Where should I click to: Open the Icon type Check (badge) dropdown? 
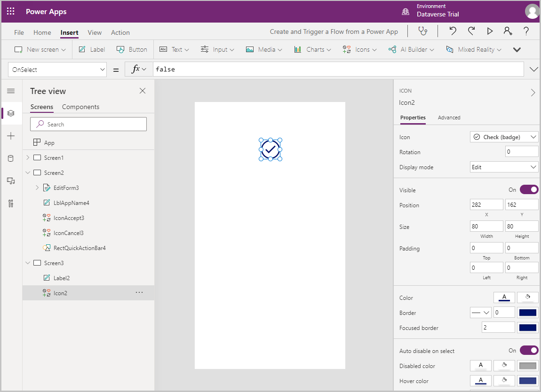coord(504,137)
